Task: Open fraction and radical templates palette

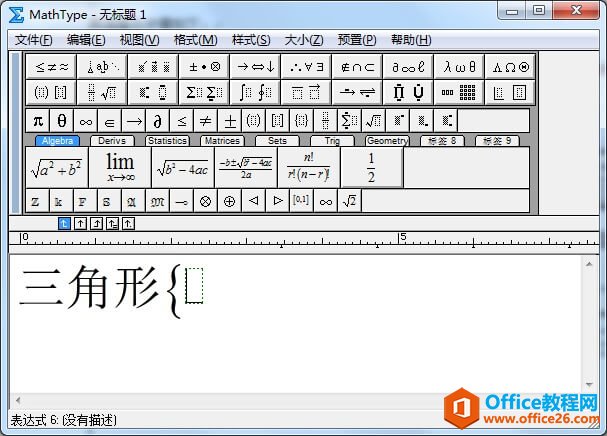Action: click(102, 93)
